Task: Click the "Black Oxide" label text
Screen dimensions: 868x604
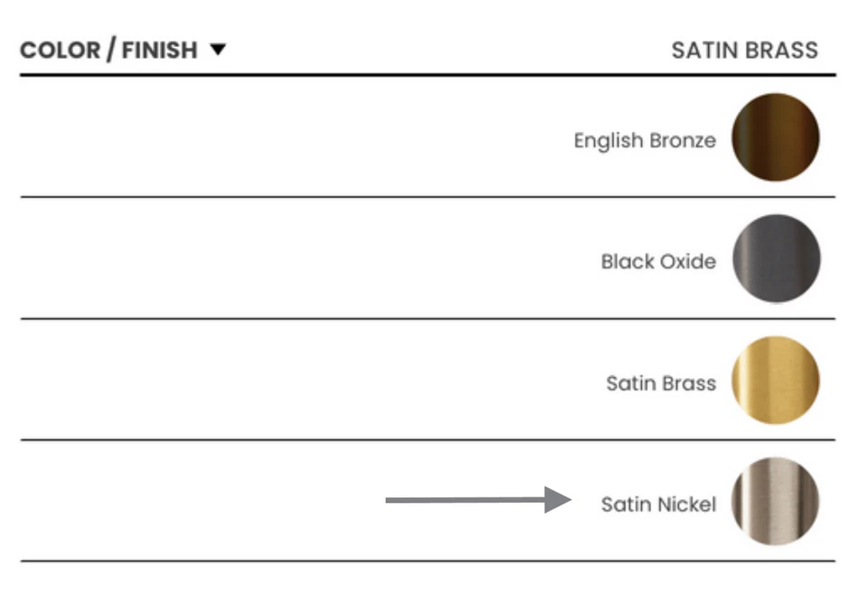Action: click(658, 261)
